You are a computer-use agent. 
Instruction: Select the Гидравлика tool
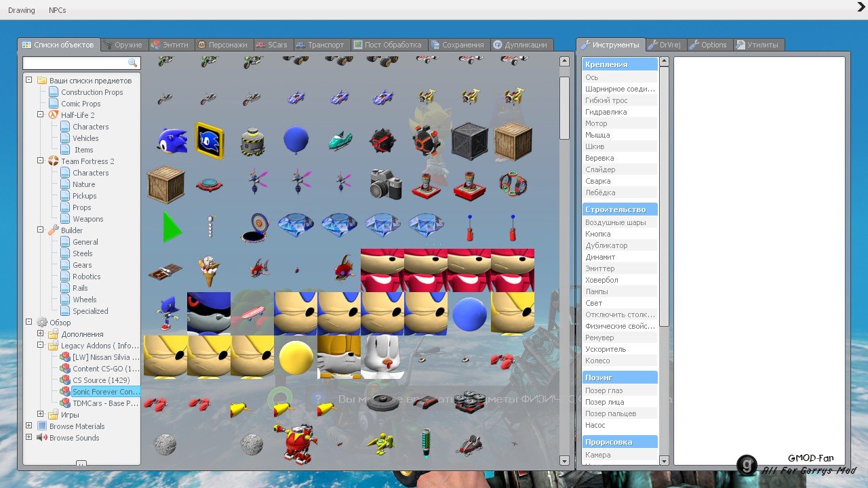[x=620, y=112]
